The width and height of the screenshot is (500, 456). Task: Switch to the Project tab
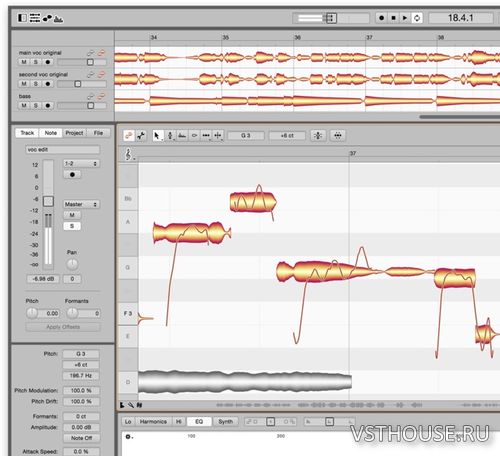click(74, 133)
